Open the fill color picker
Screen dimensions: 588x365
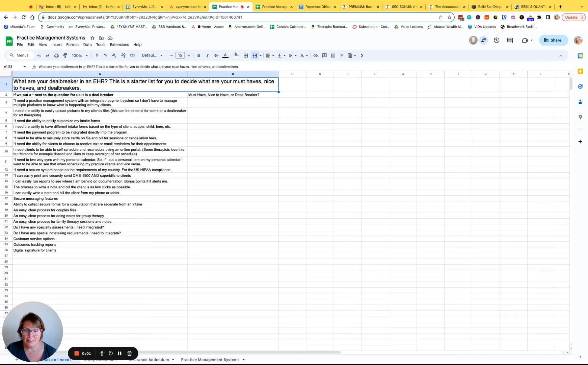(x=236, y=55)
